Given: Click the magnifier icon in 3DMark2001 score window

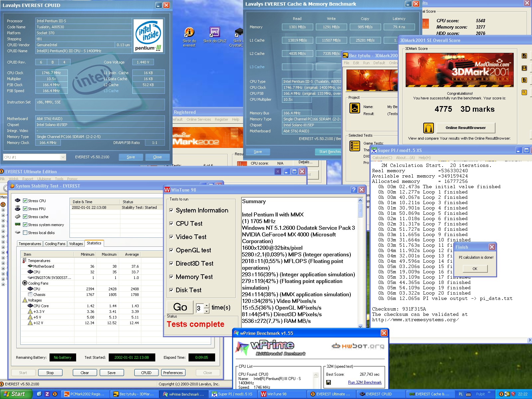Looking at the screenshot, I should tap(524, 92).
